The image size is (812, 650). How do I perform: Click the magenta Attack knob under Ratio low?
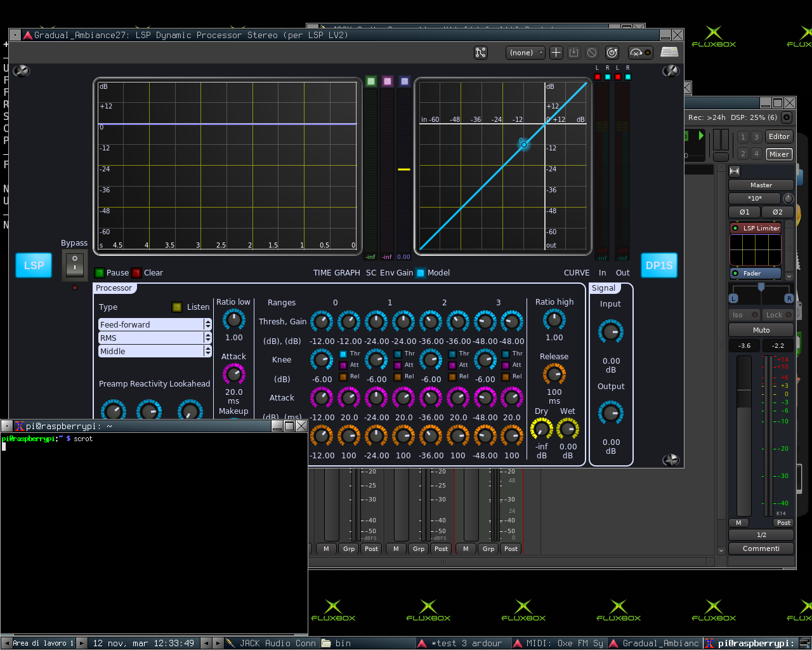(234, 375)
